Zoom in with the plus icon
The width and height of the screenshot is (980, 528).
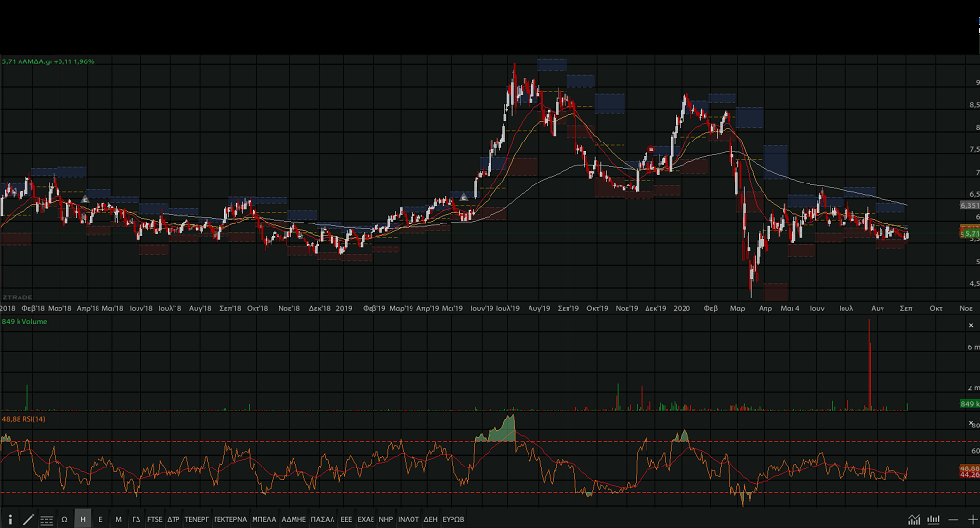972,519
